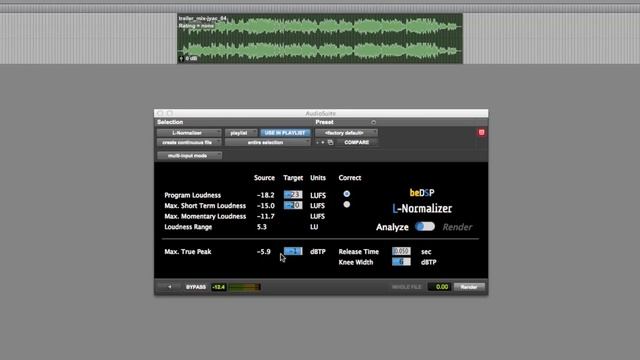Click the Loudness Range value 5.3
Screen dimensions: 640x360
click(x=262, y=227)
